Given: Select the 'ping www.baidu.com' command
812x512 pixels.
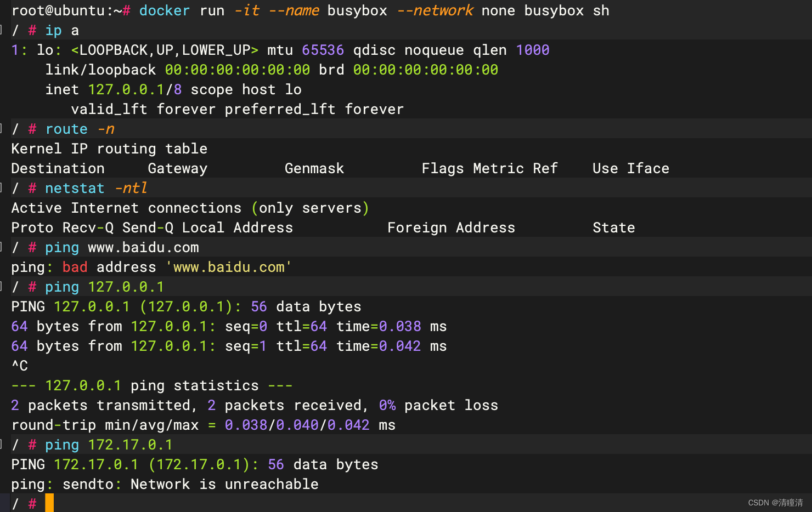Looking at the screenshot, I should coord(122,247).
